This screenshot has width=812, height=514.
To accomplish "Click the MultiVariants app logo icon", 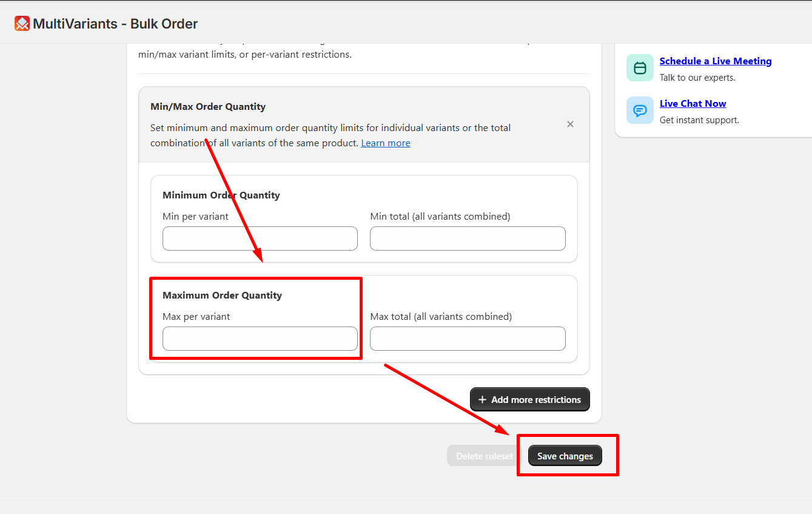I will pyautogui.click(x=22, y=24).
